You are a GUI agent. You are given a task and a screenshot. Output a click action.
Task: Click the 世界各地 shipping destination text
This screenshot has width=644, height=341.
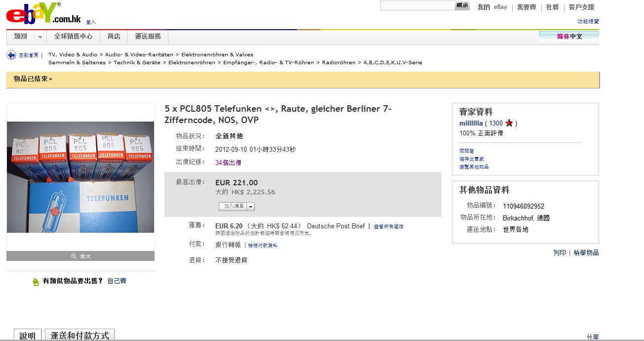(516, 229)
